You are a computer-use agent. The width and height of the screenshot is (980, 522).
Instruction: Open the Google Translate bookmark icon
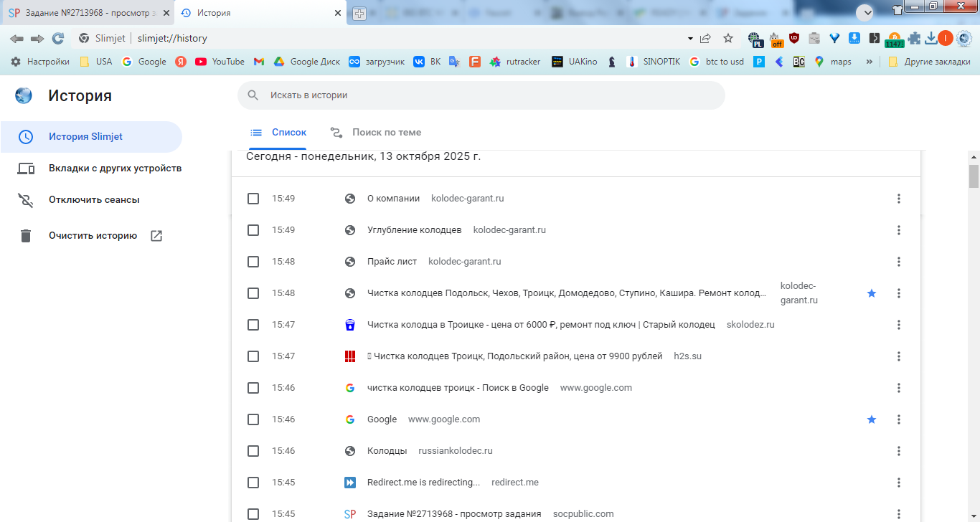coord(454,62)
